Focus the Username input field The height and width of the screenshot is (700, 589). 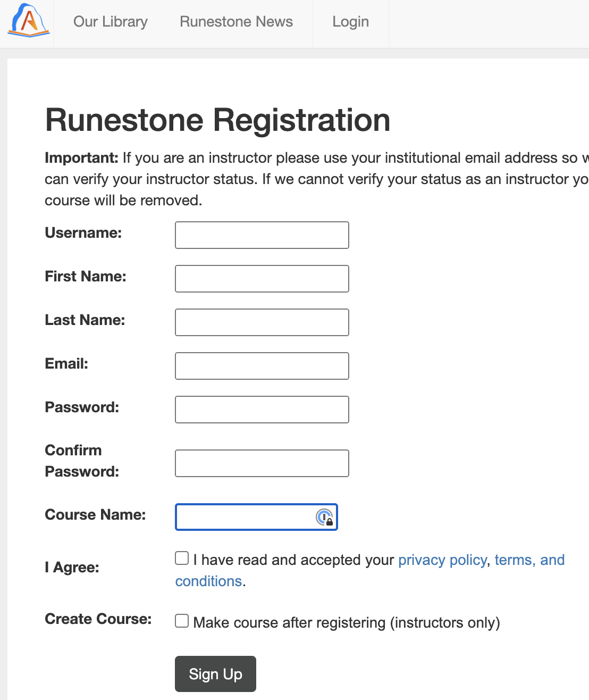(x=262, y=235)
